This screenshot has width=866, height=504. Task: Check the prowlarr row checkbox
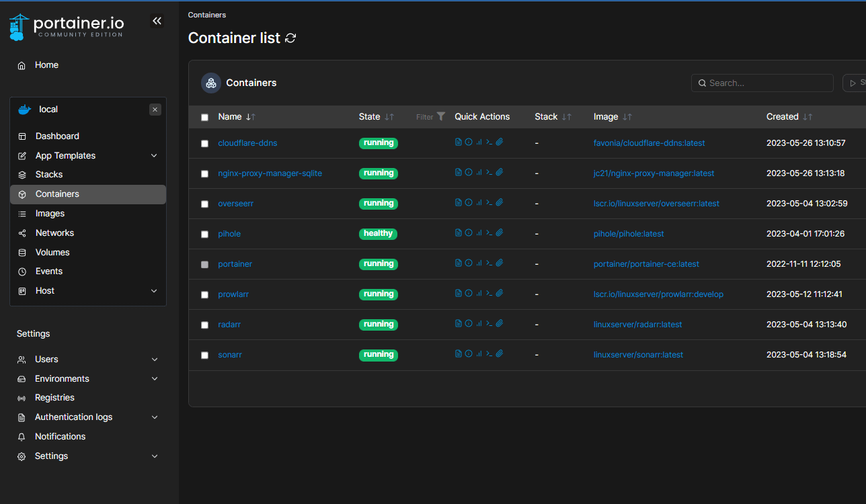point(205,295)
